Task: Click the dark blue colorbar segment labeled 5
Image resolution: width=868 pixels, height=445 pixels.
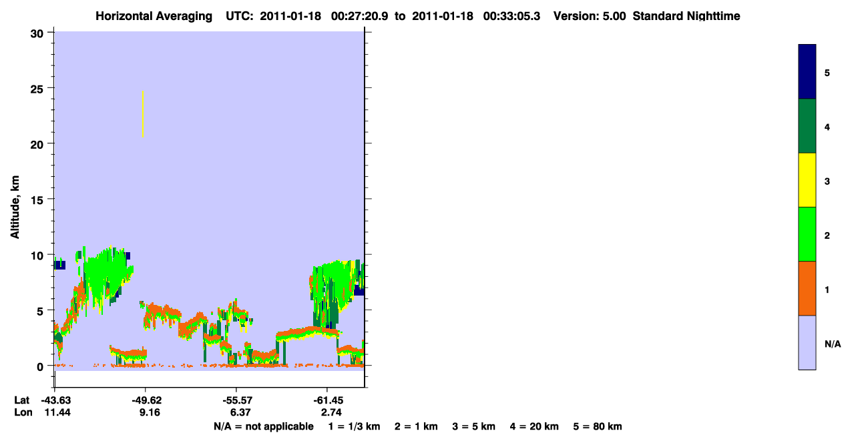Action: click(807, 71)
